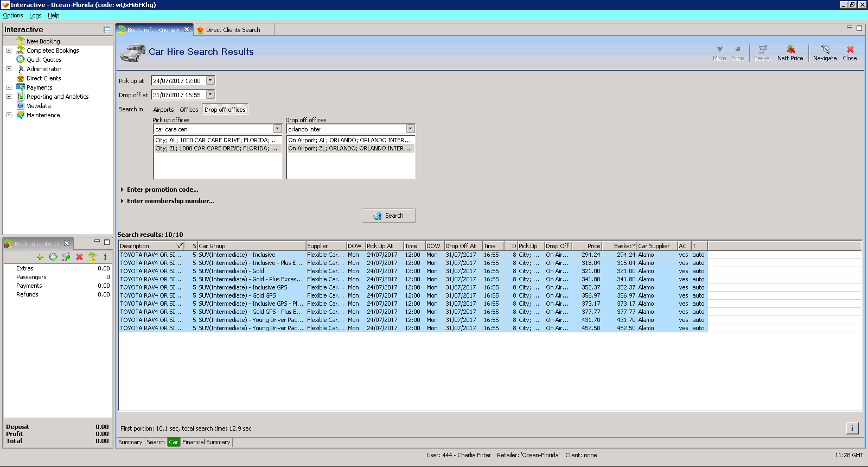The image size is (868, 467).
Task: Open the Direct Clients Search tab
Action: coord(232,30)
